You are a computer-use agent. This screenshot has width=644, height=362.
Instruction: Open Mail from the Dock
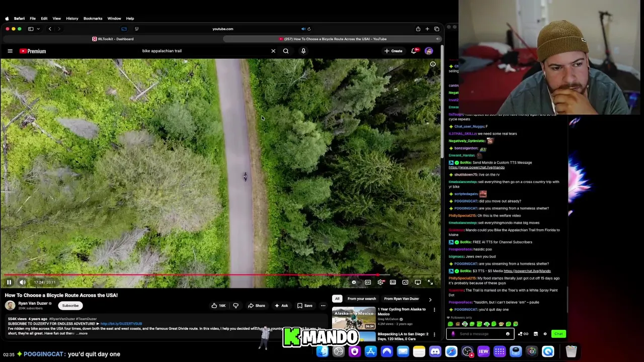403,351
